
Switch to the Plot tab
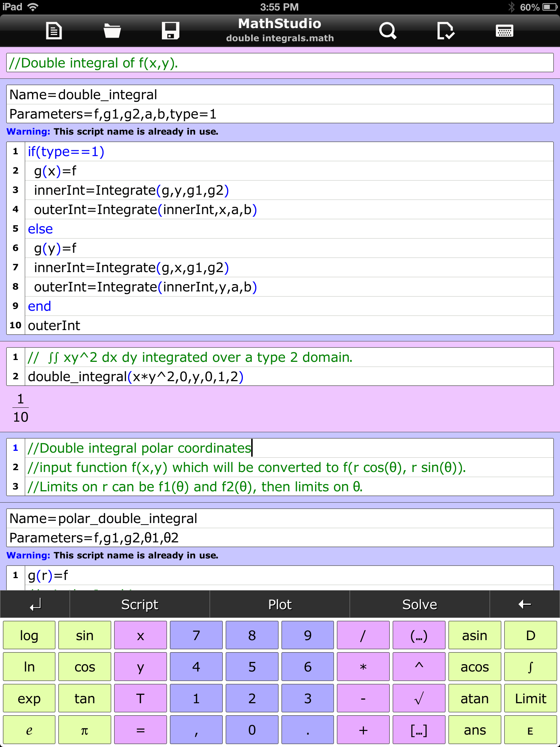(280, 604)
